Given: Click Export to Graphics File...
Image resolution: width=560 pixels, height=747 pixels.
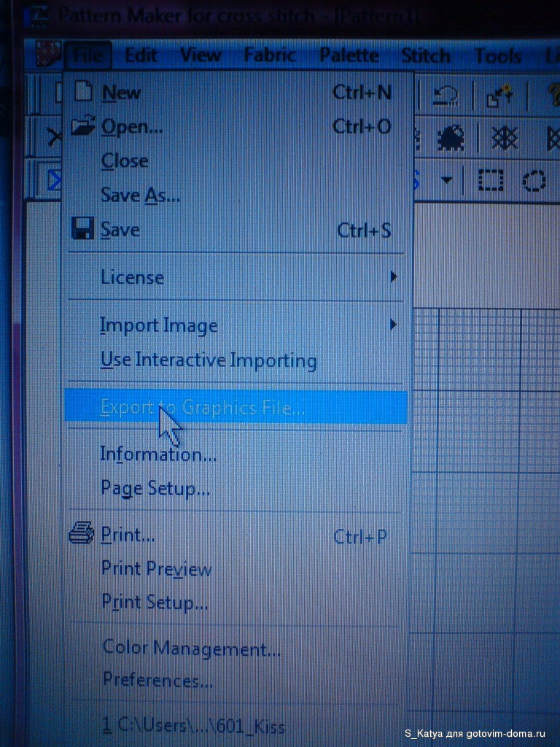Looking at the screenshot, I should (236, 407).
